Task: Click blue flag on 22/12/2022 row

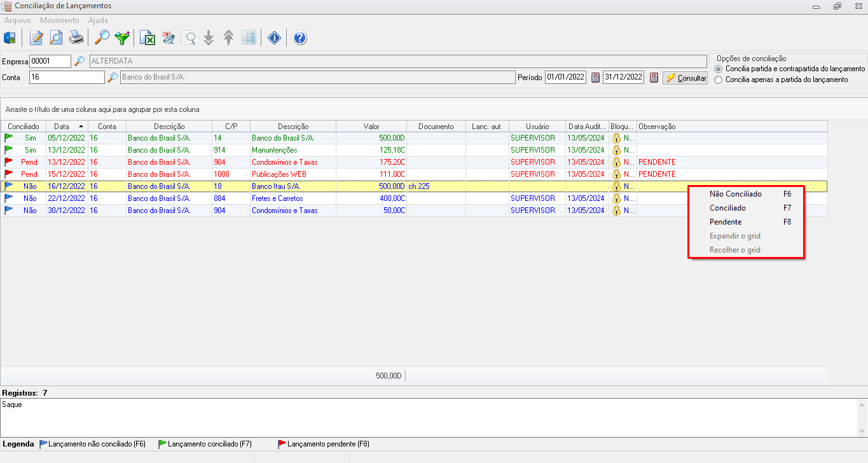Action: (x=9, y=198)
